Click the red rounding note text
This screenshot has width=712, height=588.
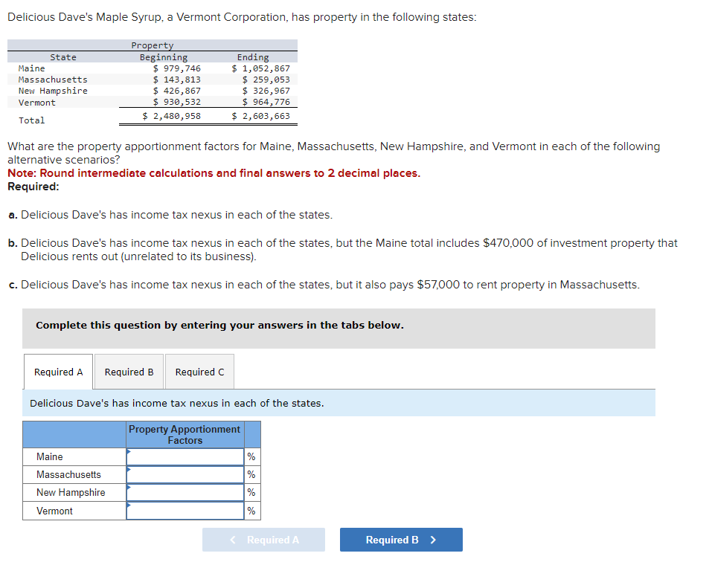[214, 173]
